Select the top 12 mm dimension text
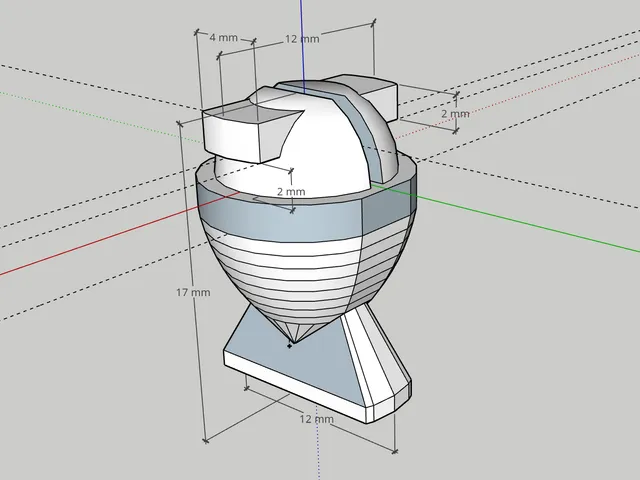 [x=302, y=39]
